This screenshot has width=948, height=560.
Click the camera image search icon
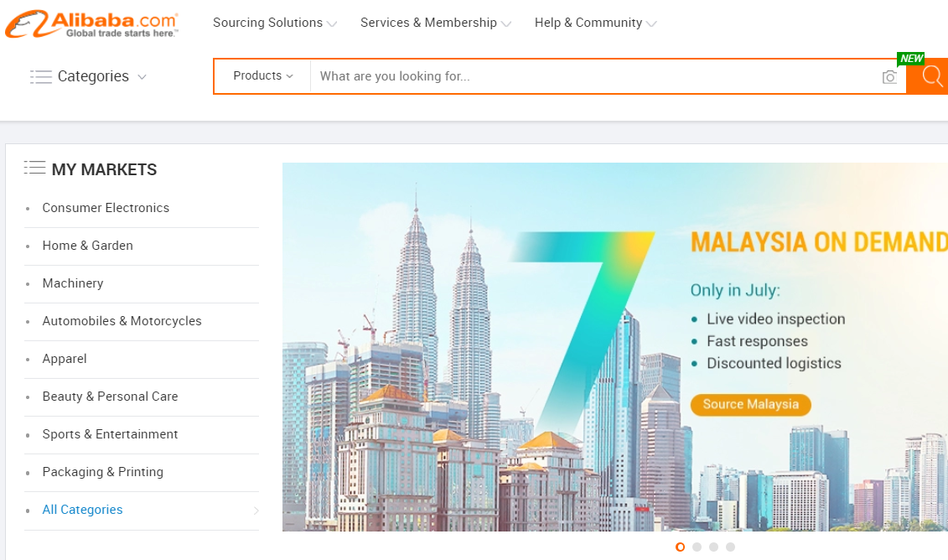coord(889,77)
